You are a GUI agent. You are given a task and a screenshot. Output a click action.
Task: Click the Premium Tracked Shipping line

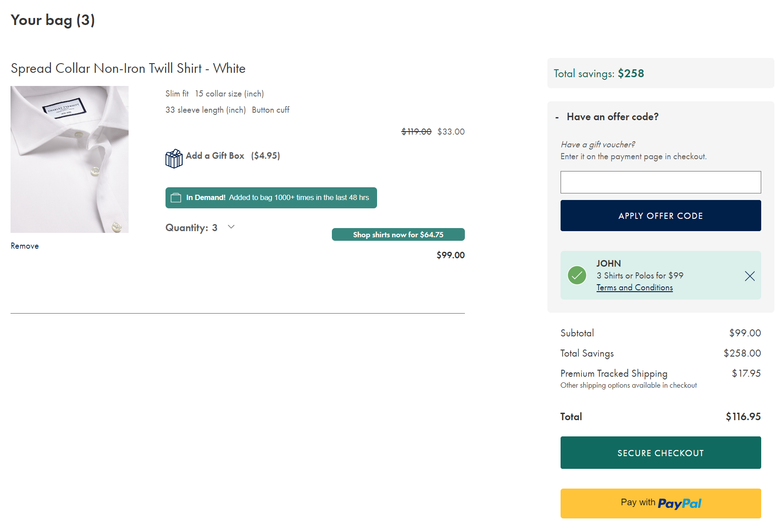click(x=614, y=374)
